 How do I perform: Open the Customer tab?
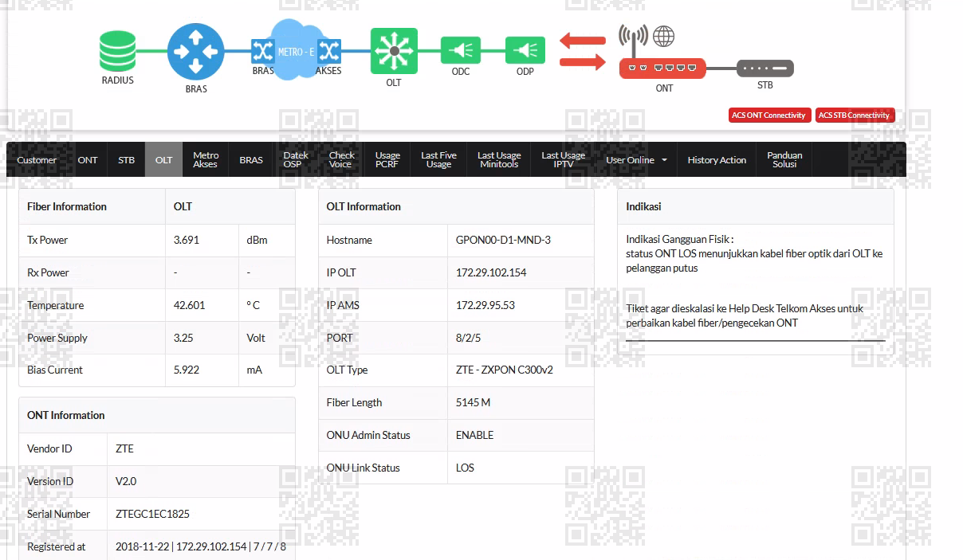pos(37,160)
